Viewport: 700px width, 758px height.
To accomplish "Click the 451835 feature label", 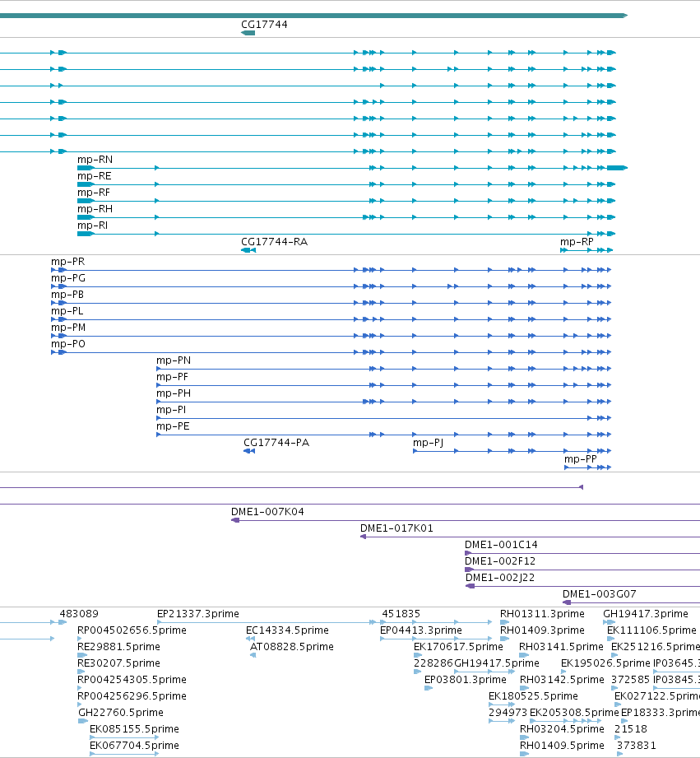I will pos(401,613).
